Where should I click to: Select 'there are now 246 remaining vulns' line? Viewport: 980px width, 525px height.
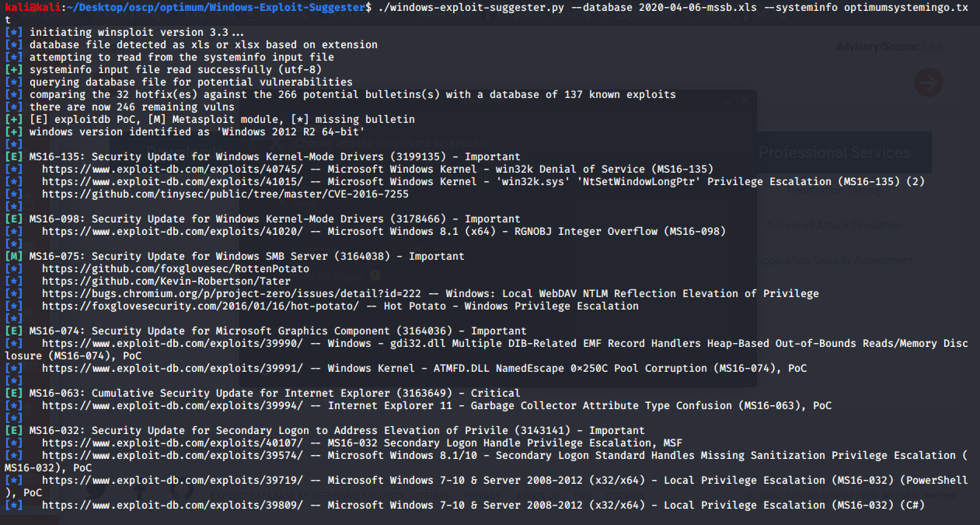tap(132, 107)
